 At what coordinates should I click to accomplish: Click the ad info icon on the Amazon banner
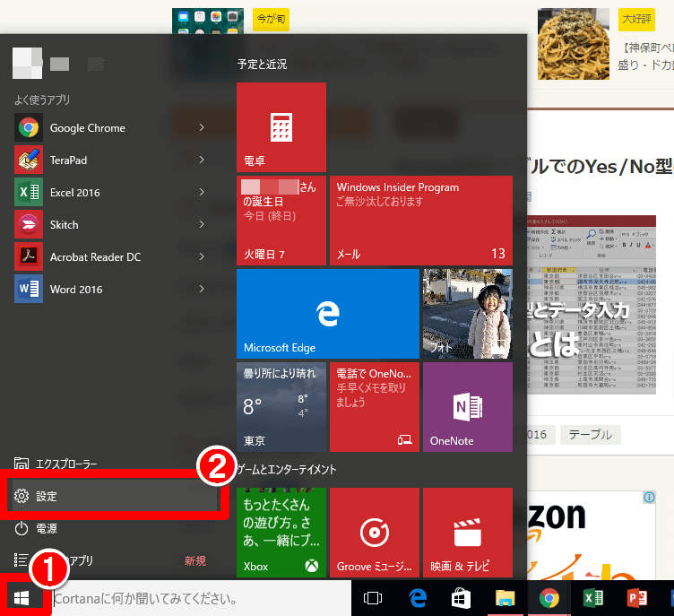coord(649,498)
